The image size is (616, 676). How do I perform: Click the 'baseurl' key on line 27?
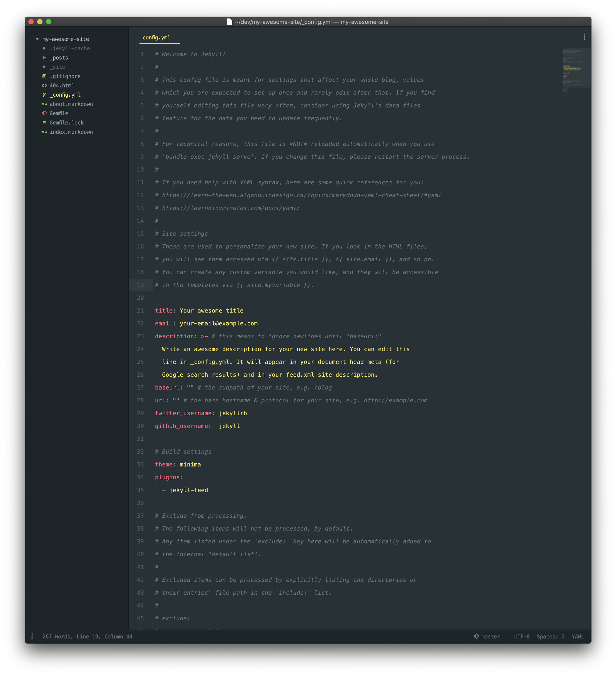[x=168, y=387]
